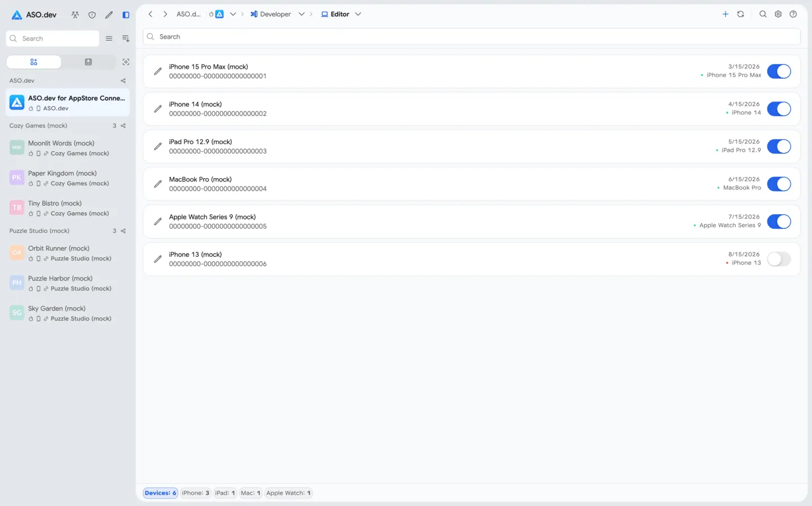Enable the iPhone 13 device toggle
Screen dimensions: 812x506
tap(779, 259)
